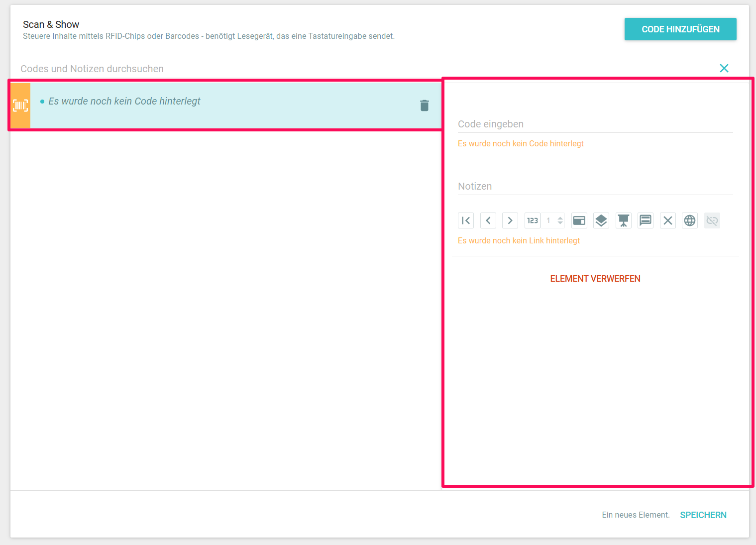Select the presentation easel icon
Image resolution: width=756 pixels, height=545 pixels.
click(623, 220)
